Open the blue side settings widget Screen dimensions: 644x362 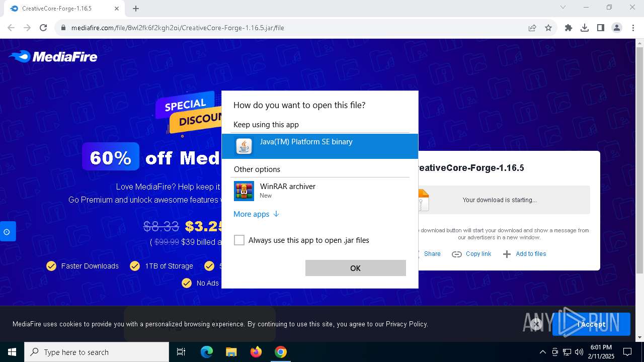pyautogui.click(x=7, y=232)
